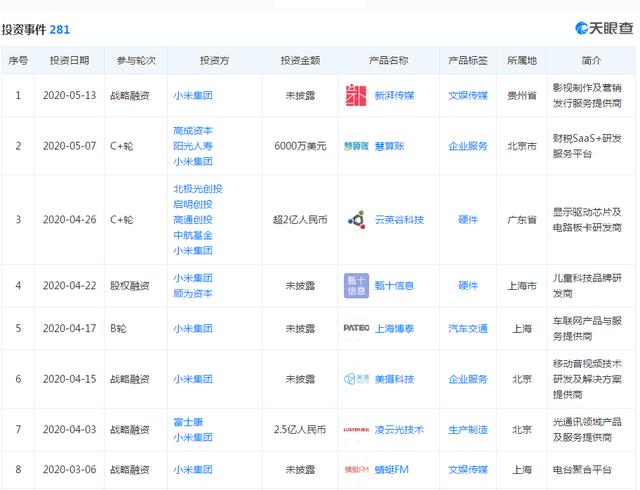The height and width of the screenshot is (490, 640).
Task: Click the 高成资本 investor link
Action: 193,131
